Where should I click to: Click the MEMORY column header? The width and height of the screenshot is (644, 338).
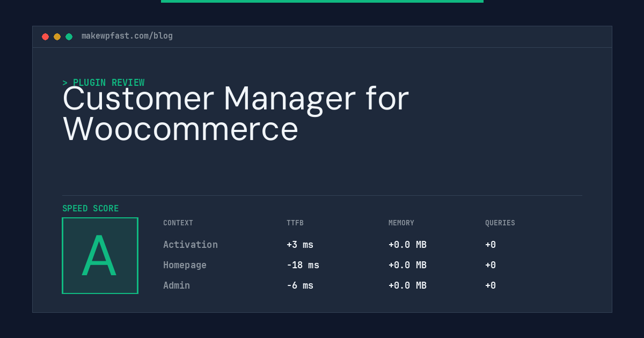[x=401, y=223]
